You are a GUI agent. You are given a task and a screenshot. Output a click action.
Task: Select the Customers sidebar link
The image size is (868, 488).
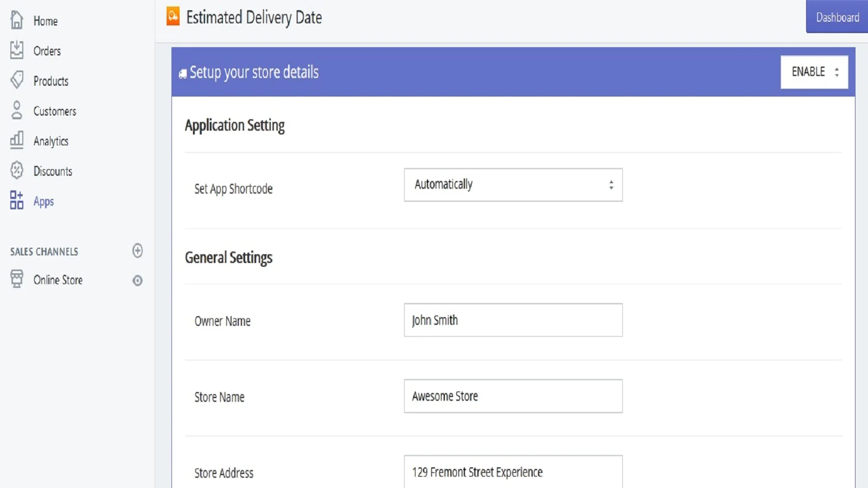click(x=55, y=111)
